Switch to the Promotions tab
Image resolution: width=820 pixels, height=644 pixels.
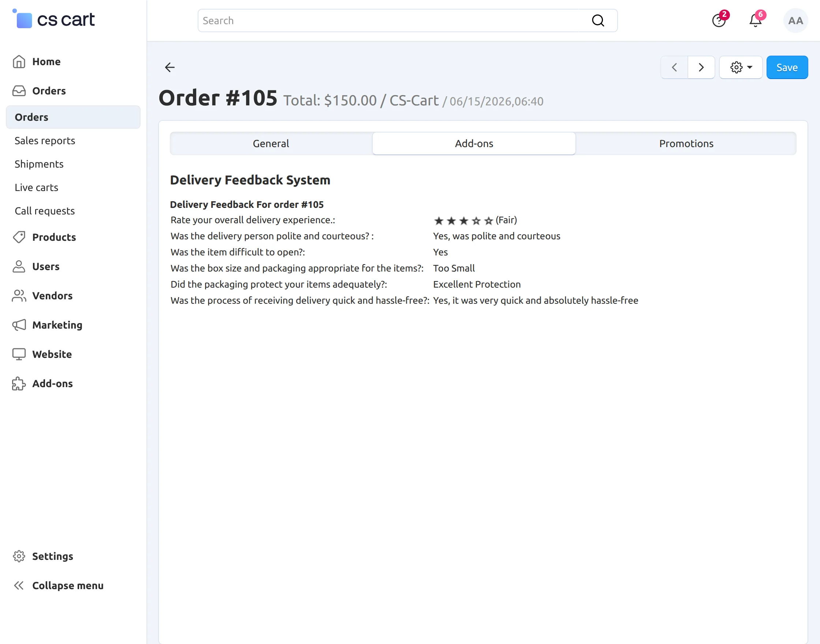pos(686,144)
